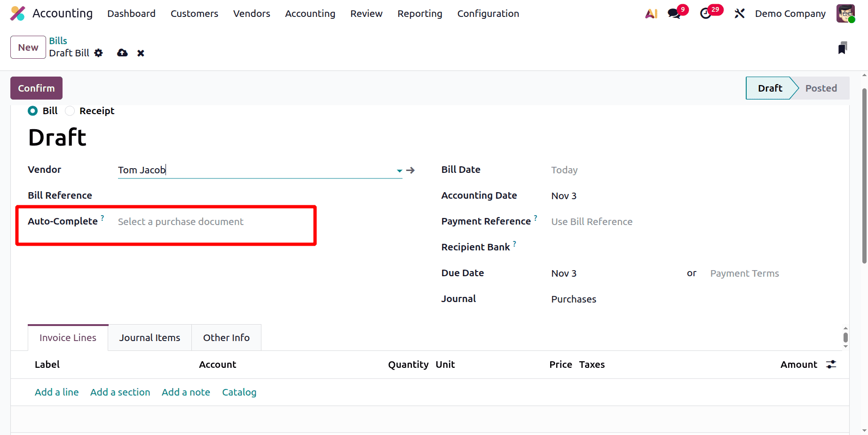The height and width of the screenshot is (435, 868).
Task: Open the Auto-Complete purchase document selector
Action: (180, 221)
